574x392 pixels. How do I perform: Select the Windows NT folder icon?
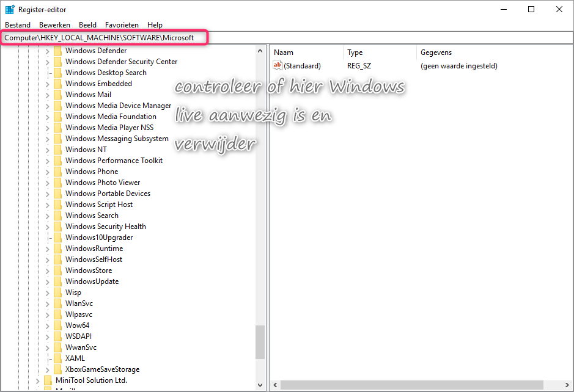(57, 149)
